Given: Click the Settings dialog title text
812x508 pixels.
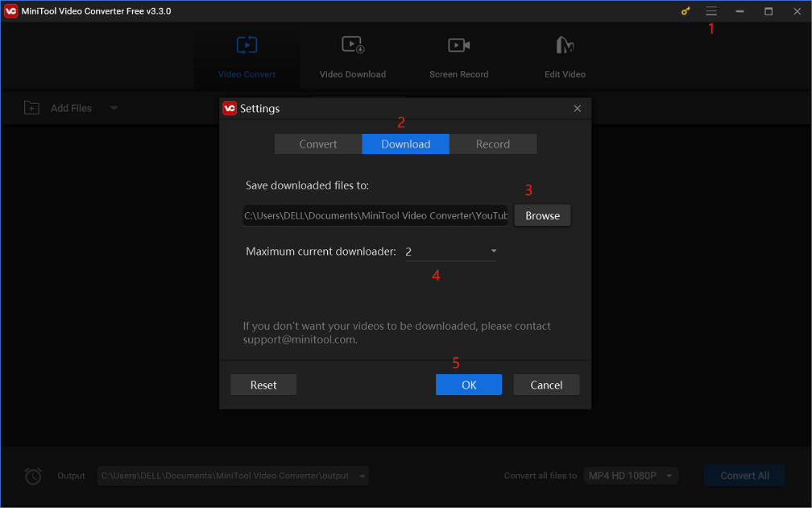Looking at the screenshot, I should point(259,108).
